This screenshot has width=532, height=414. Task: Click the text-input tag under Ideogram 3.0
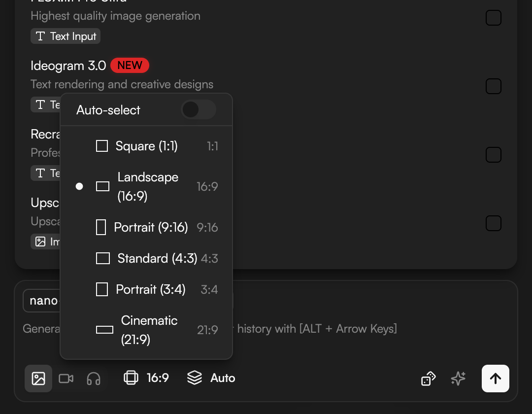[45, 105]
